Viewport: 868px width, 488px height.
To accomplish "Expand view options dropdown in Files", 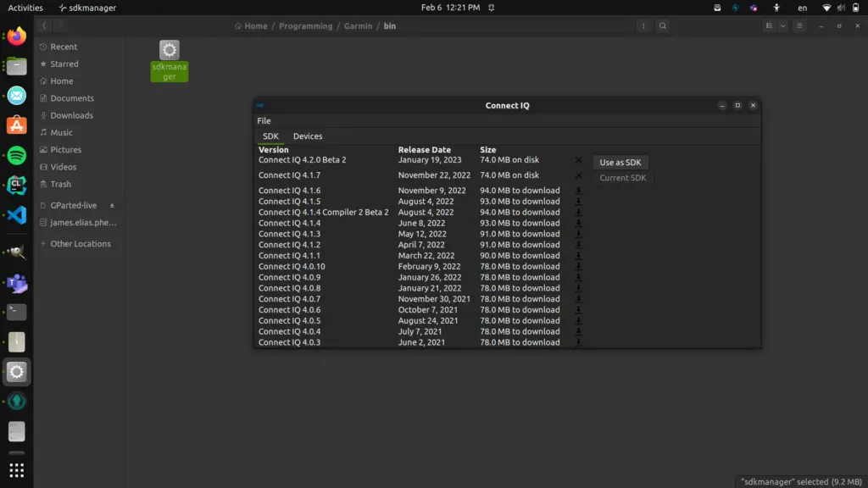I will coord(782,26).
